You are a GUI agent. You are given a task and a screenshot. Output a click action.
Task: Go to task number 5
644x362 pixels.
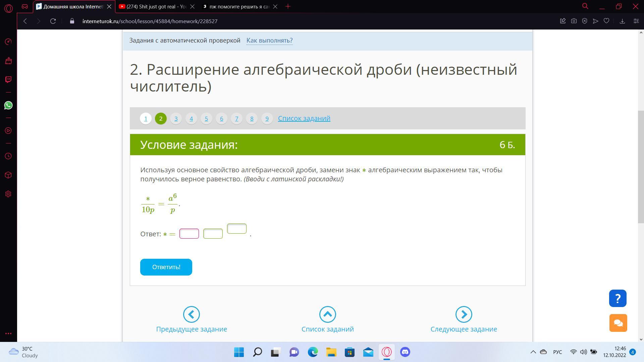coord(206,118)
